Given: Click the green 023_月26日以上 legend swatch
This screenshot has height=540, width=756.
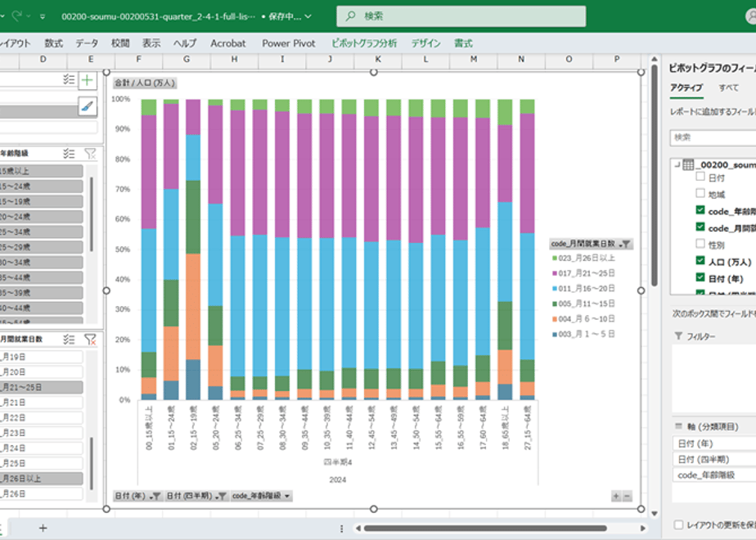Looking at the screenshot, I should tap(555, 259).
